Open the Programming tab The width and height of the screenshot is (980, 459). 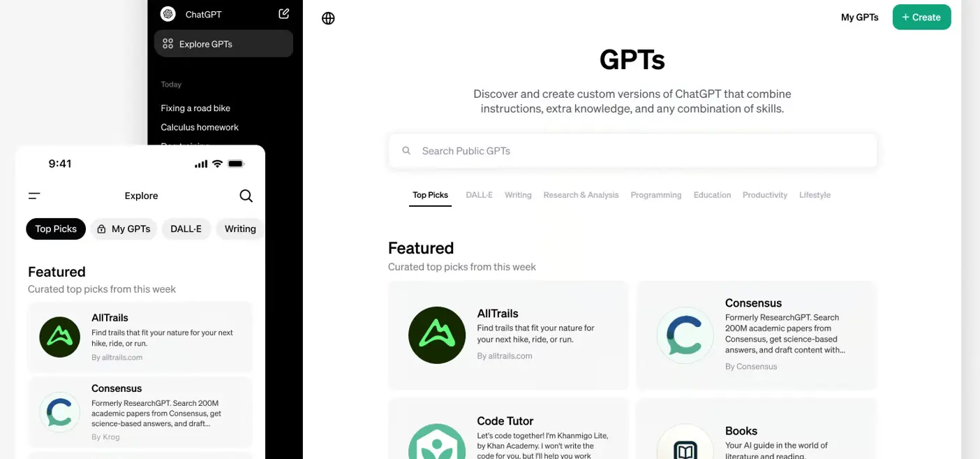coord(656,195)
